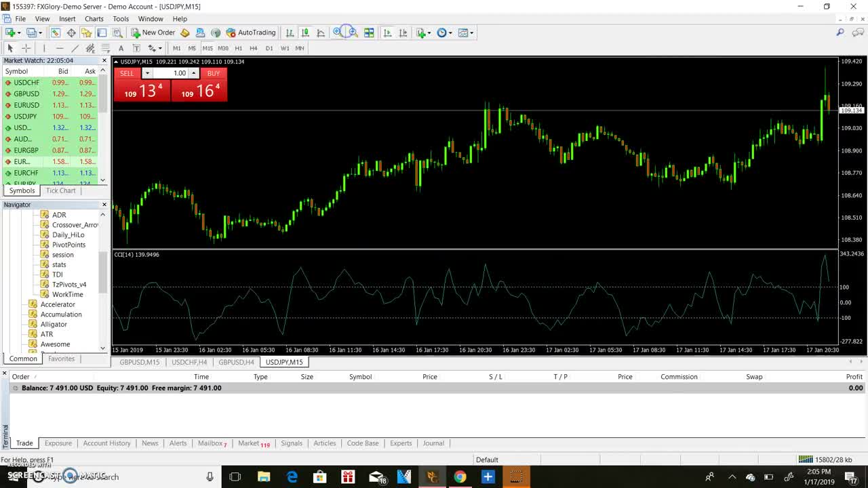Toggle Chart Shift
The width and height of the screenshot is (868, 488).
click(403, 33)
